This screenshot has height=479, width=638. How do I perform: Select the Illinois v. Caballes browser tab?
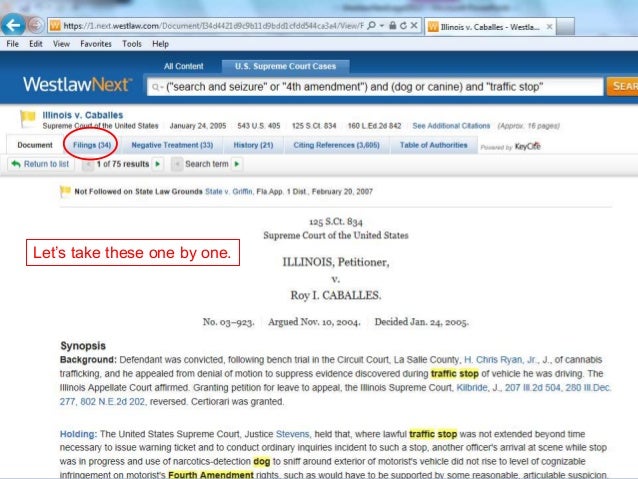490,27
